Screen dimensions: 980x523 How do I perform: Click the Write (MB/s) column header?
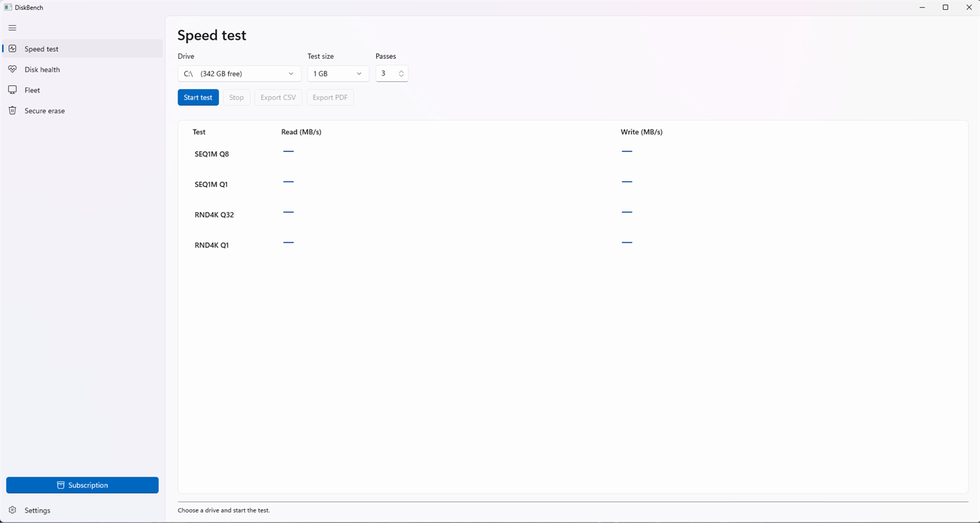pyautogui.click(x=642, y=132)
